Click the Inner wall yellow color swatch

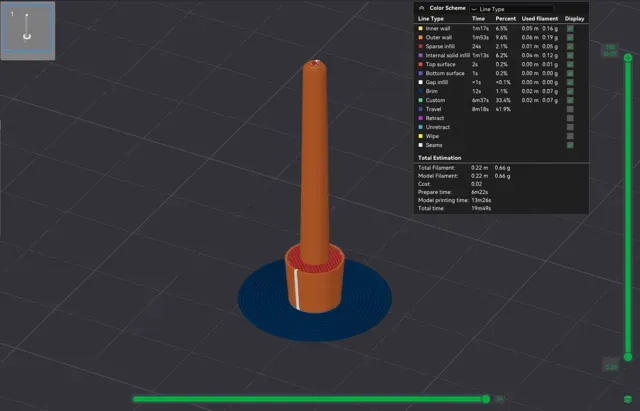click(420, 29)
